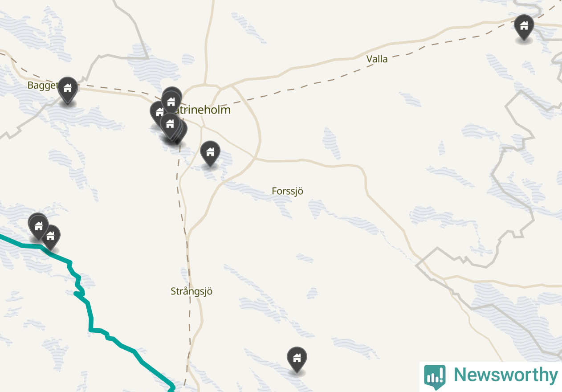Image resolution: width=562 pixels, height=392 pixels.
Task: Click the left marker of the western pair
Action: tap(38, 226)
